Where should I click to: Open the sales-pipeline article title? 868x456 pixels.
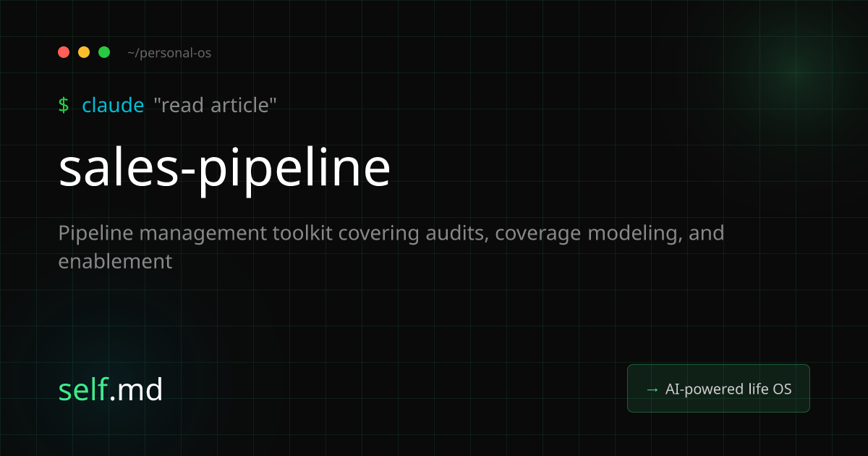pyautogui.click(x=225, y=168)
